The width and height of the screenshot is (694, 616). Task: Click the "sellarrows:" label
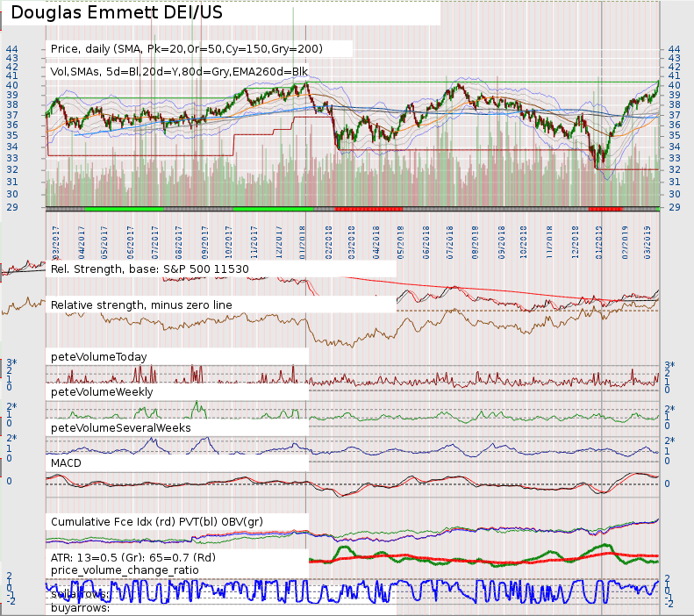80,594
